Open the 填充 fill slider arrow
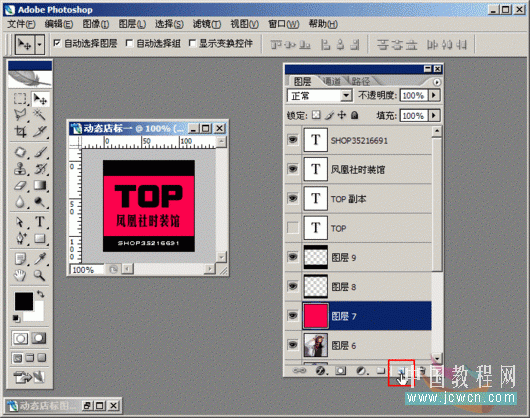The height and width of the screenshot is (418, 530). tap(434, 116)
